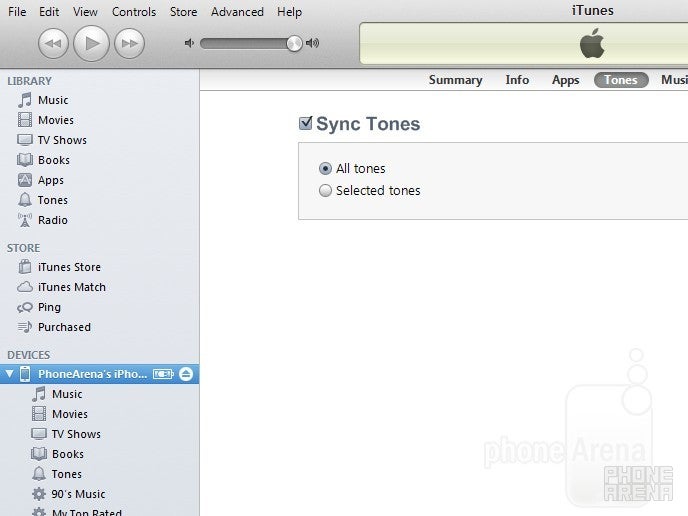Switch to the Summary tab
The width and height of the screenshot is (688, 516).
455,80
